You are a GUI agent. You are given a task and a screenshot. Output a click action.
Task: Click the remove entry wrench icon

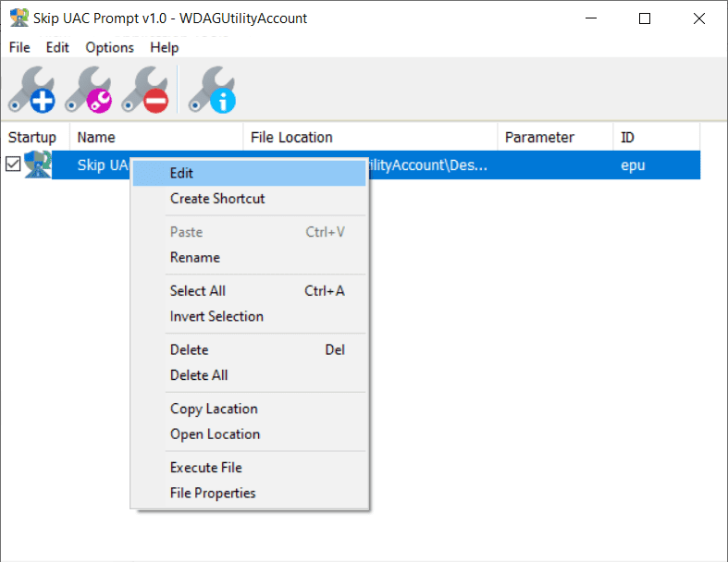tap(145, 90)
